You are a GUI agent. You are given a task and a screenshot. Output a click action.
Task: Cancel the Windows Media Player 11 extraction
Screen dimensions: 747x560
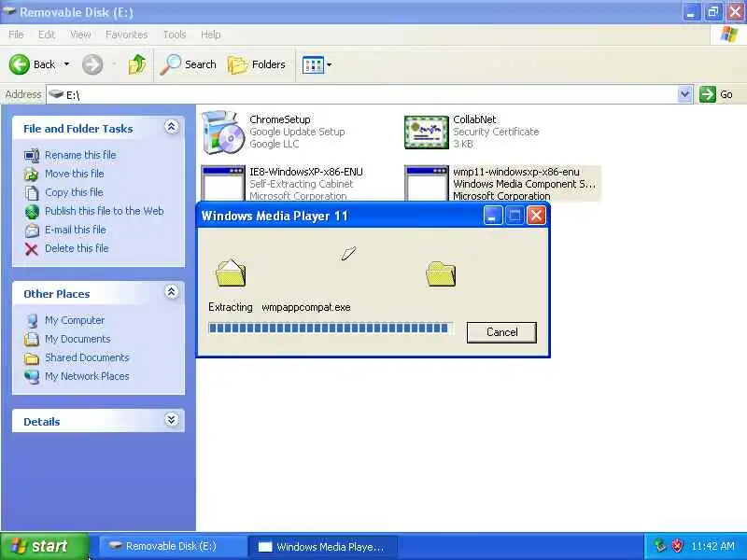point(501,332)
